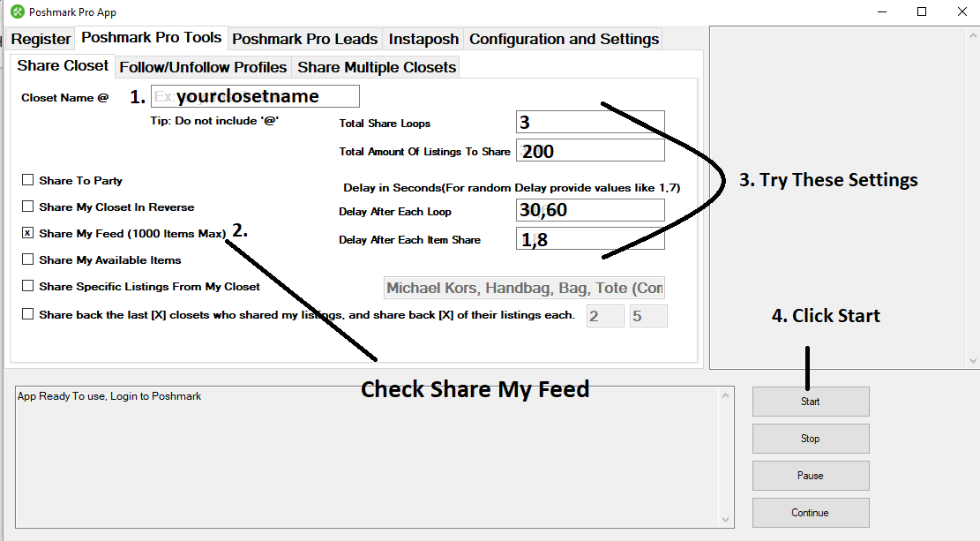Click the "Tip: Do not include '@'" label

(x=214, y=121)
